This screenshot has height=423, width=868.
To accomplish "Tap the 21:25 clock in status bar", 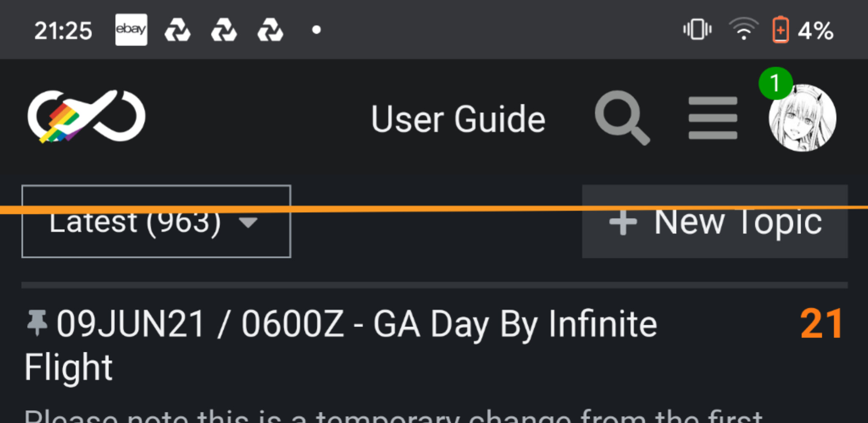I will click(x=63, y=30).
